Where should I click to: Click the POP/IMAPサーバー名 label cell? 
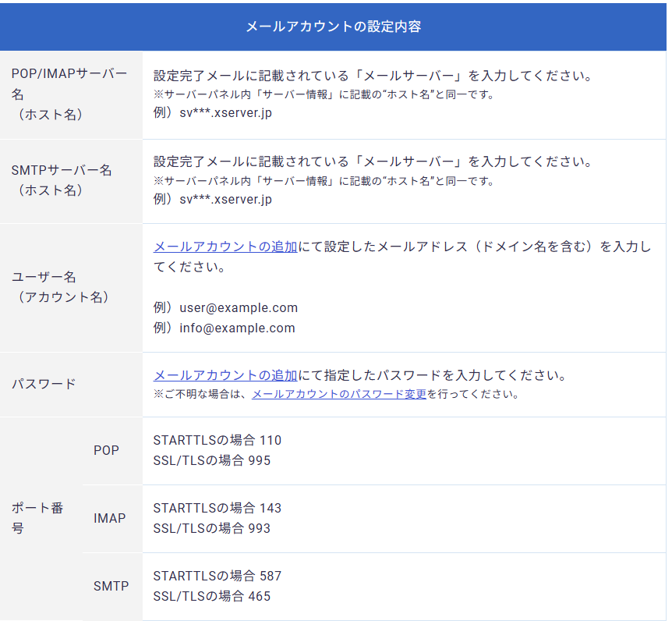point(71,94)
